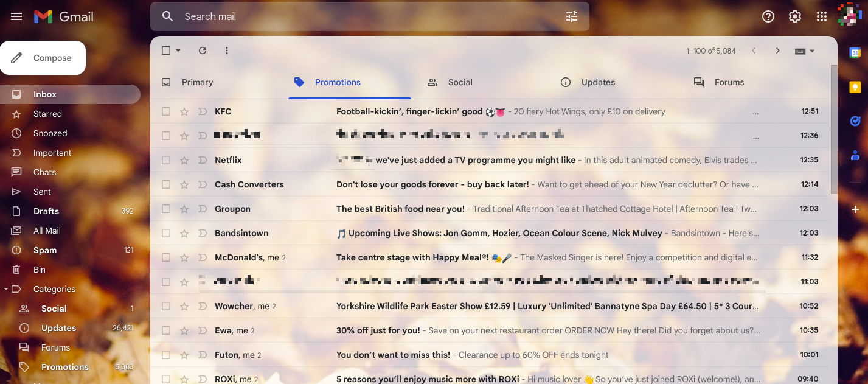The image size is (868, 384).
Task: Star the KFC email
Action: pyautogui.click(x=184, y=111)
